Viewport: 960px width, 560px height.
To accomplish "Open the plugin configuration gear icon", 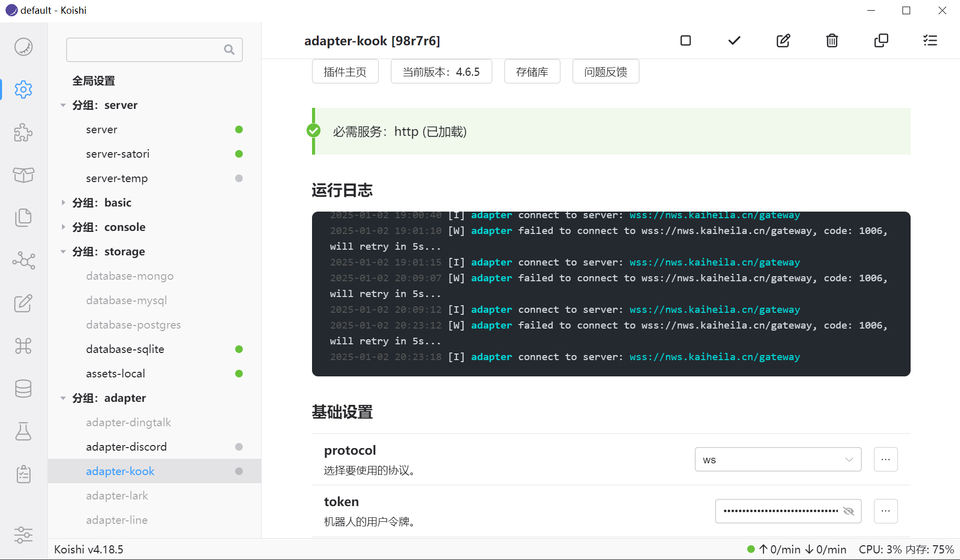I will coord(23,90).
